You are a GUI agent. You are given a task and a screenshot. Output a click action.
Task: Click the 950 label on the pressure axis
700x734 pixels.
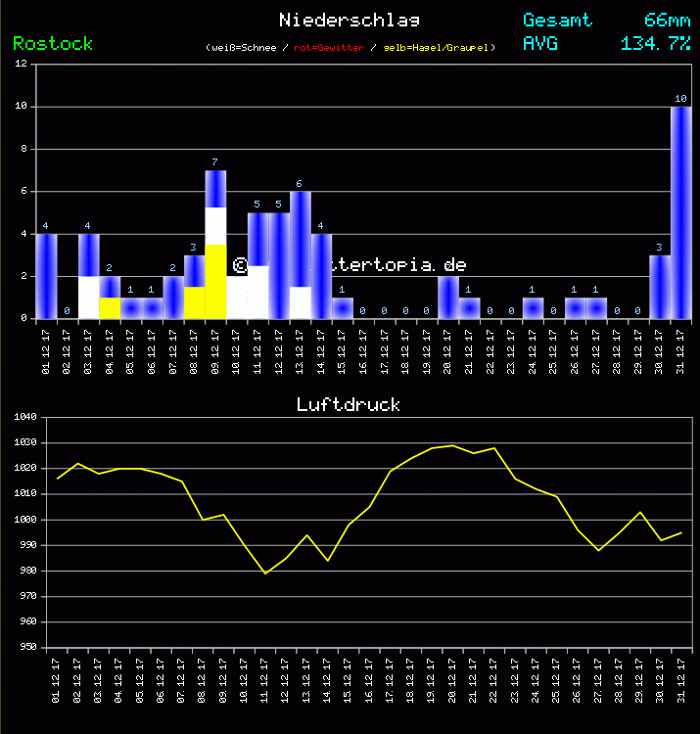[x=25, y=647]
